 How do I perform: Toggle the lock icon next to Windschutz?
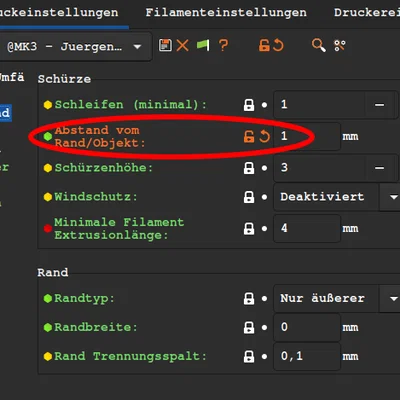click(x=249, y=197)
